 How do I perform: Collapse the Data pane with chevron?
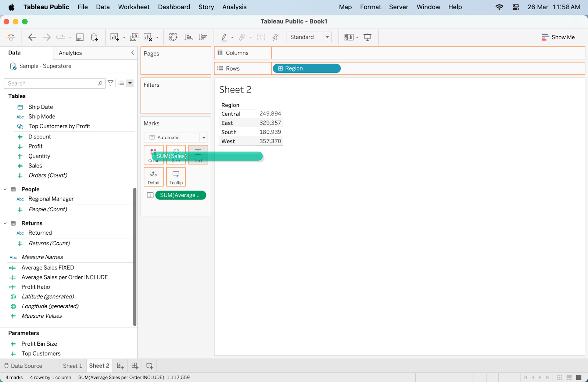[133, 53]
